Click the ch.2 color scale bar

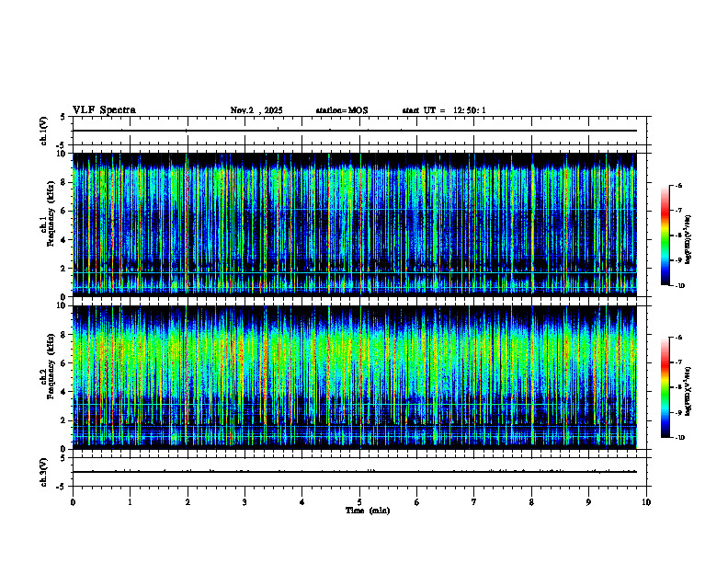click(x=665, y=387)
